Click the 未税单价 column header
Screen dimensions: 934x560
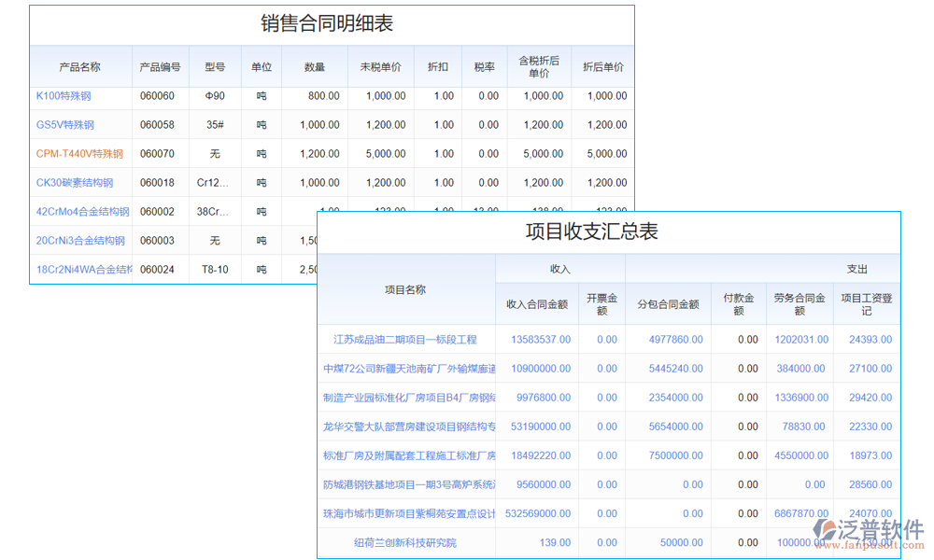click(x=380, y=67)
